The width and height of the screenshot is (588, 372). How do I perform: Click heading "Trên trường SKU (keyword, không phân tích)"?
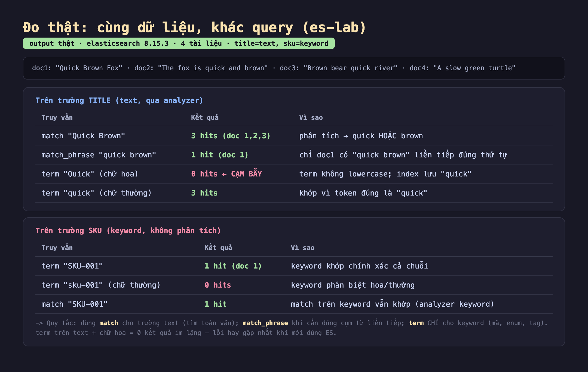click(x=128, y=231)
